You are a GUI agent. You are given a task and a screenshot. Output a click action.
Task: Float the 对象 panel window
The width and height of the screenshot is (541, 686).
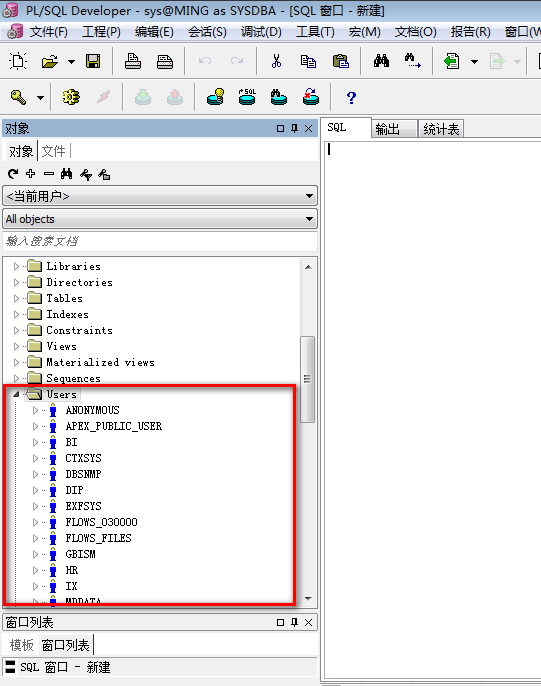click(280, 129)
